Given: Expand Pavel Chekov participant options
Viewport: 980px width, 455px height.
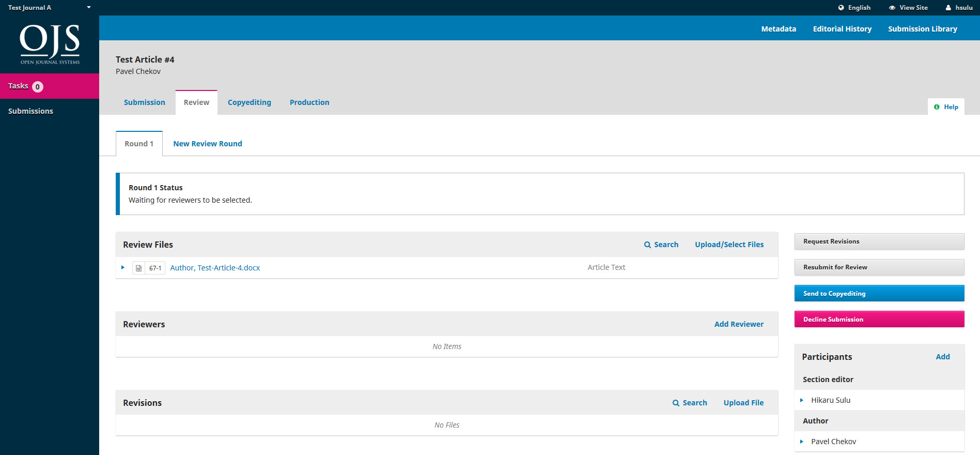Looking at the screenshot, I should [802, 442].
